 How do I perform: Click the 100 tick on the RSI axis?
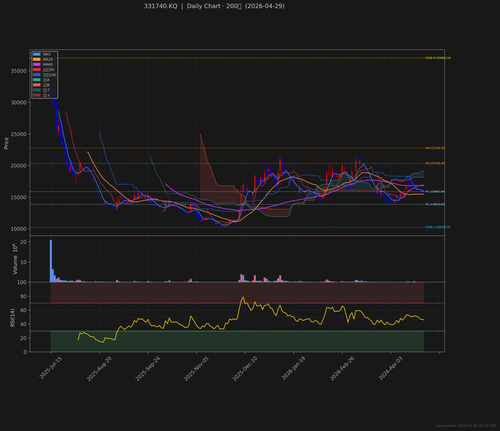coord(22,282)
